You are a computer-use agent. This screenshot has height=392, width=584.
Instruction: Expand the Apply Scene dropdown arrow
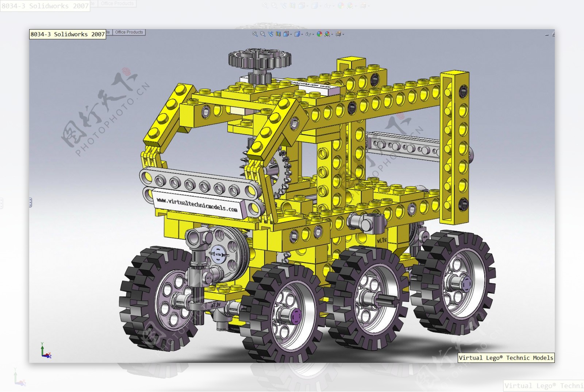[x=332, y=34]
